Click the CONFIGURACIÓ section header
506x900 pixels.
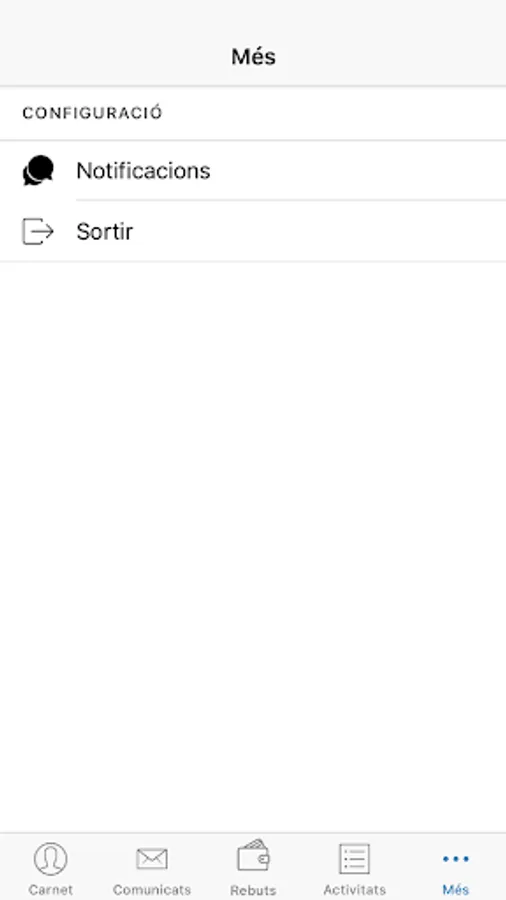click(x=92, y=112)
